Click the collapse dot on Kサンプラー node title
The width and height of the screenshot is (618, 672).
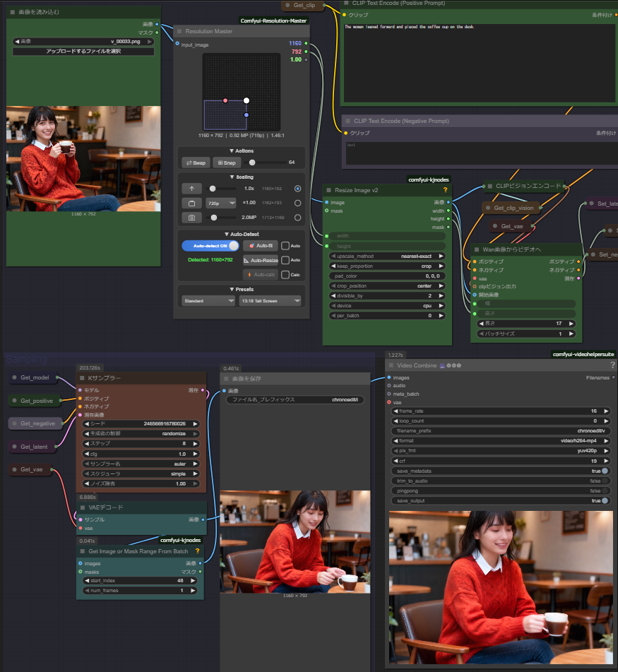82,378
